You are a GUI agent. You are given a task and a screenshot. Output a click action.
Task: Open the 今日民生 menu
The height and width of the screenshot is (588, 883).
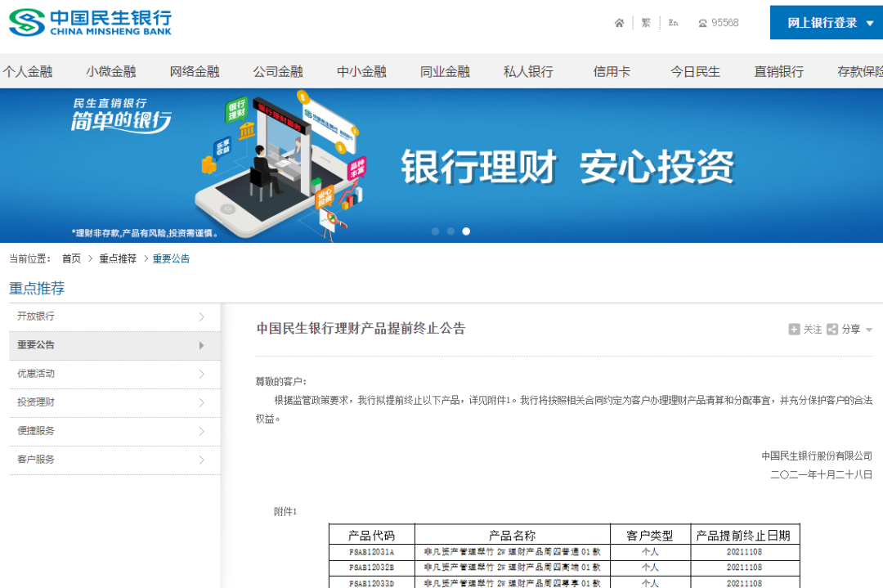[x=695, y=71]
